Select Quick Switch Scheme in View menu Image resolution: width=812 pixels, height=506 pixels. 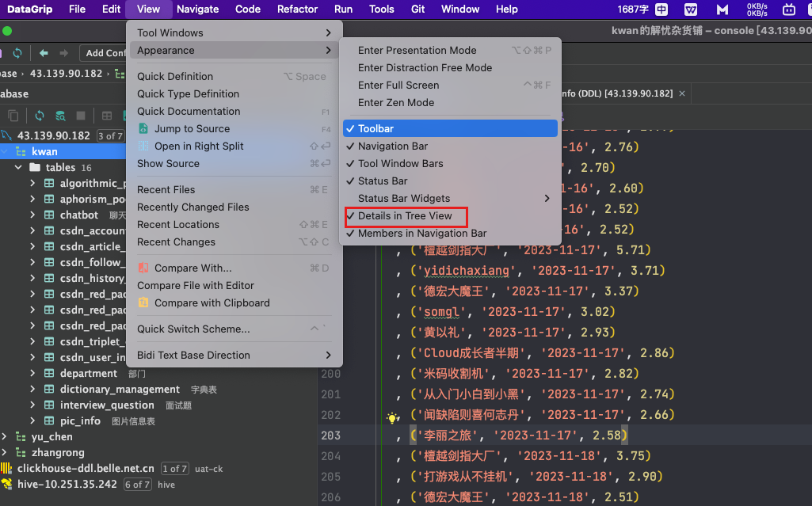tap(234, 329)
